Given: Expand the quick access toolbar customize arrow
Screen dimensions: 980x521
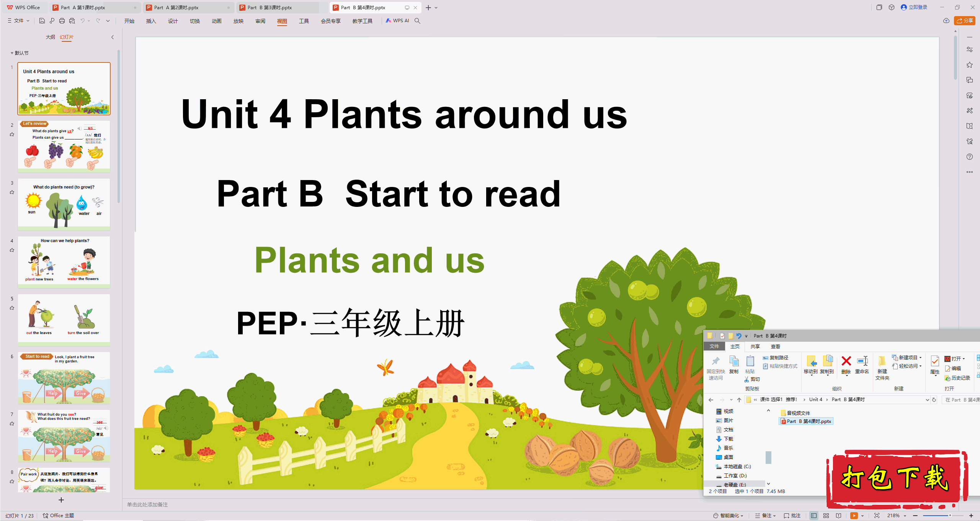Looking at the screenshot, I should coord(108,21).
